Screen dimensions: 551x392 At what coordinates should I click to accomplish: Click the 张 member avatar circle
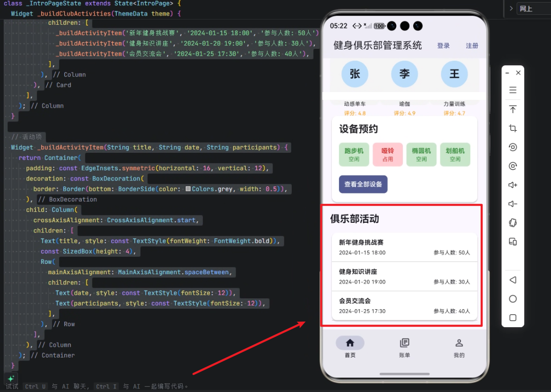coord(354,74)
